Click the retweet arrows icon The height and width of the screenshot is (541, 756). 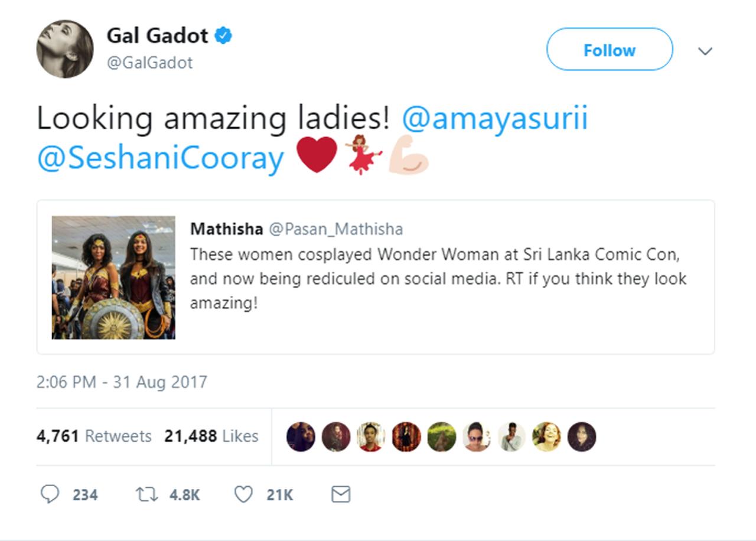(146, 494)
